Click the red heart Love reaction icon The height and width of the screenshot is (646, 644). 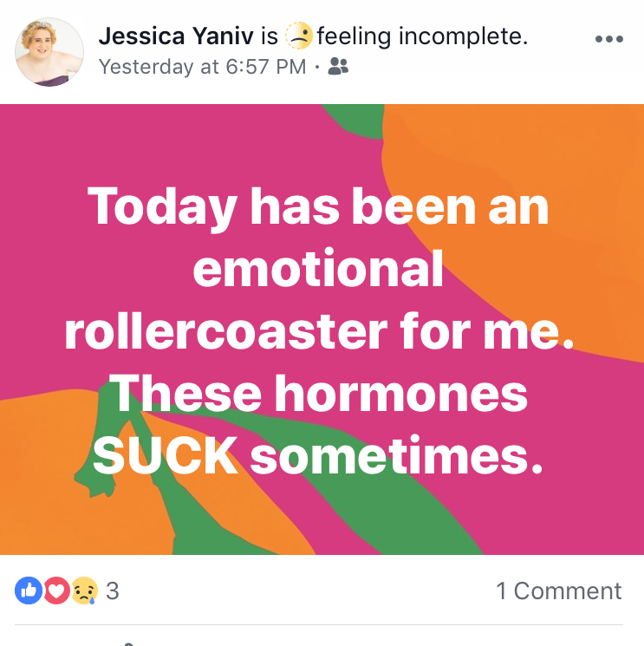pyautogui.click(x=56, y=591)
